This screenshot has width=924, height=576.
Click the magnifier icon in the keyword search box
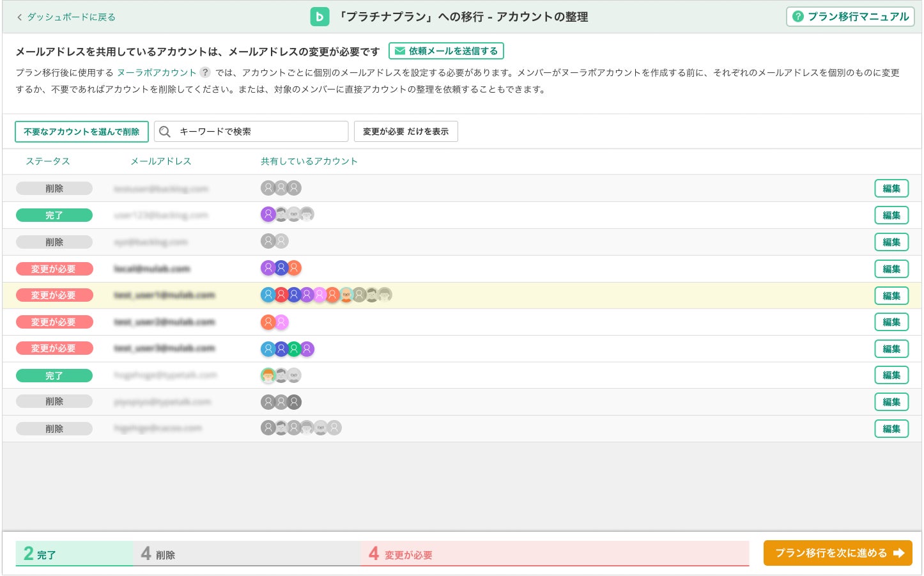165,132
